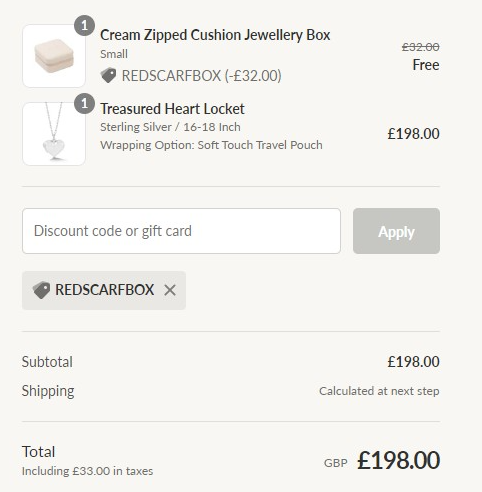Focus the discount code or gift card field

pos(181,231)
